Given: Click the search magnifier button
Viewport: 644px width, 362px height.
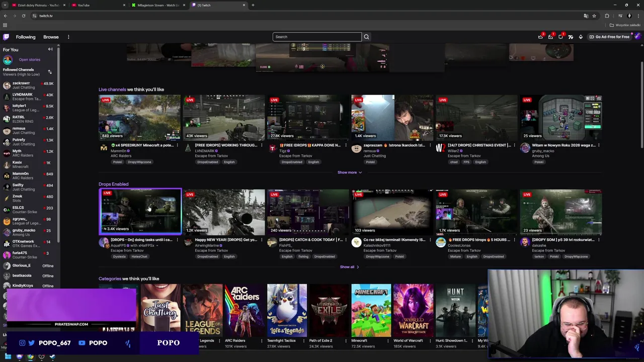Looking at the screenshot, I should tap(366, 37).
